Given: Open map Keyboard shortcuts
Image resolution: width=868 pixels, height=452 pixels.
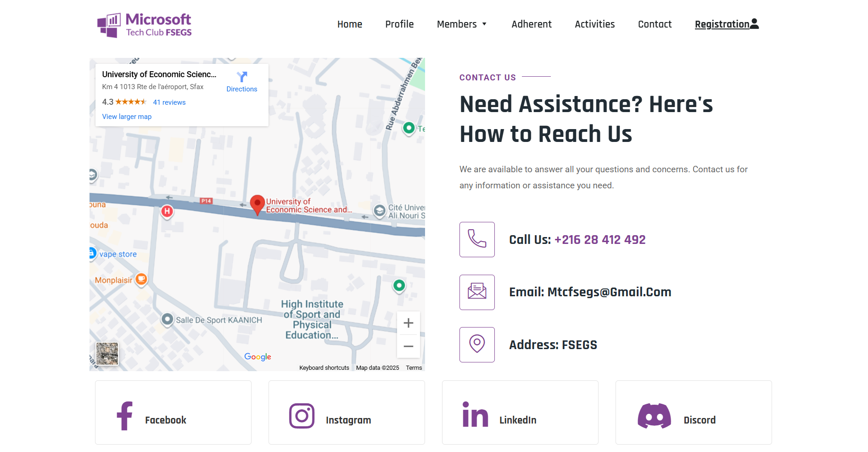Looking at the screenshot, I should [x=324, y=368].
